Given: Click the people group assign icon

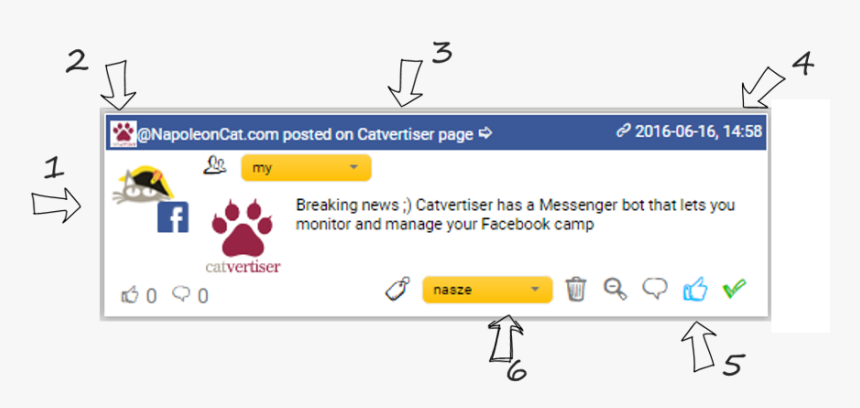Looking at the screenshot, I should click(214, 166).
